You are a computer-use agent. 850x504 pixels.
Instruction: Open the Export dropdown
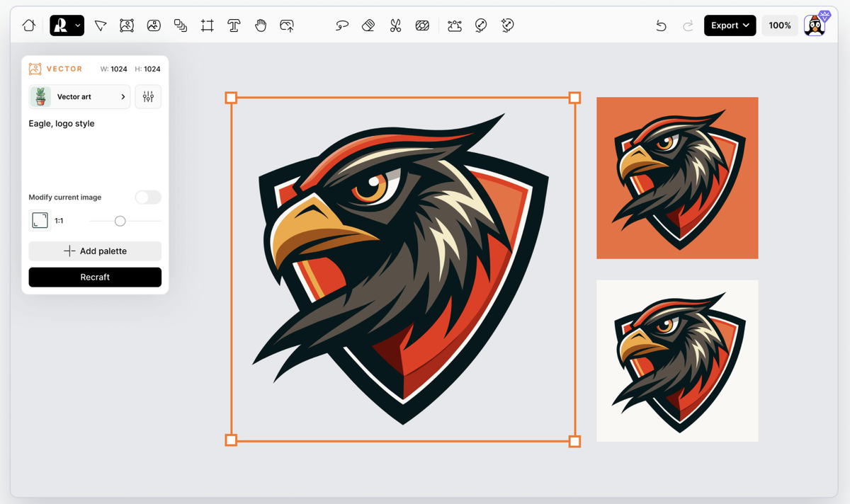tap(730, 25)
